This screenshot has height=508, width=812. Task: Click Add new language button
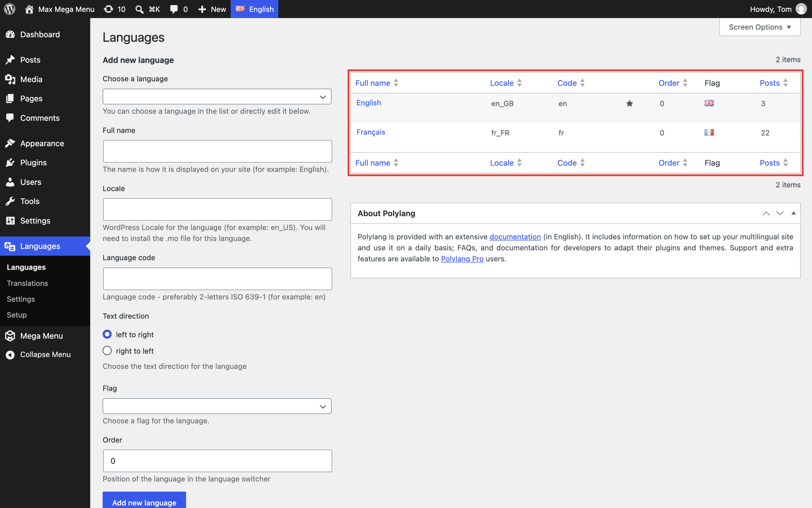(144, 501)
